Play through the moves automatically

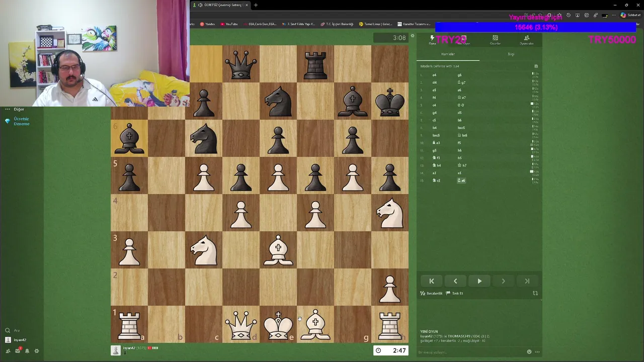(x=479, y=281)
